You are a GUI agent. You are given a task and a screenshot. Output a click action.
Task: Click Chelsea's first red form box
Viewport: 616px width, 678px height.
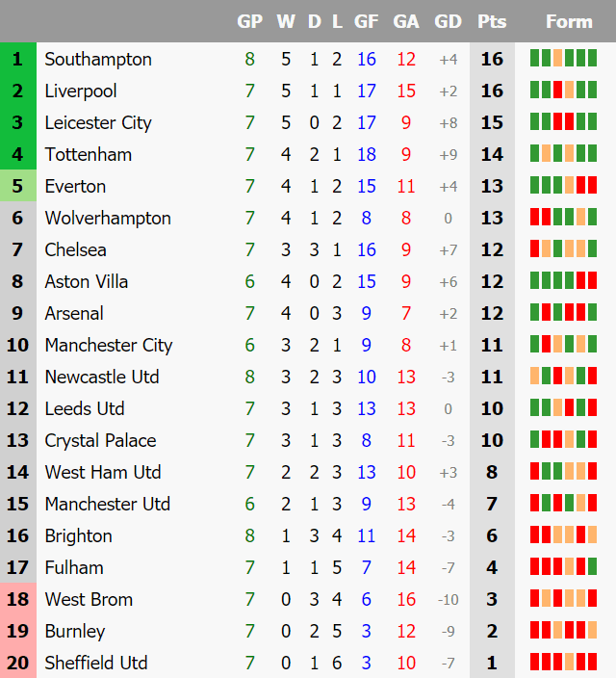tap(535, 248)
